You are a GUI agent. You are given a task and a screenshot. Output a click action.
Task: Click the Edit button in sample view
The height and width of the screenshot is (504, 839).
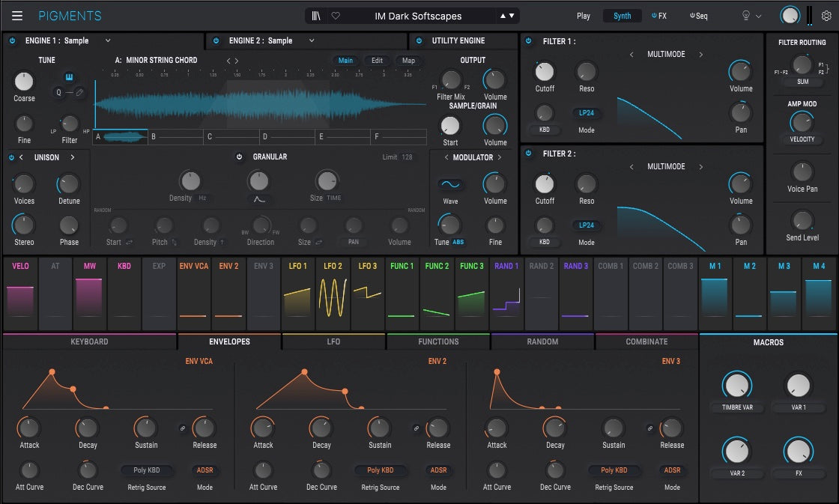[x=377, y=61]
